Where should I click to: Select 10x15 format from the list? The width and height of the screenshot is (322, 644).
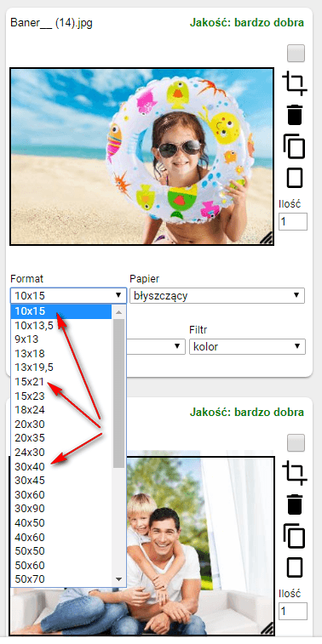click(61, 311)
